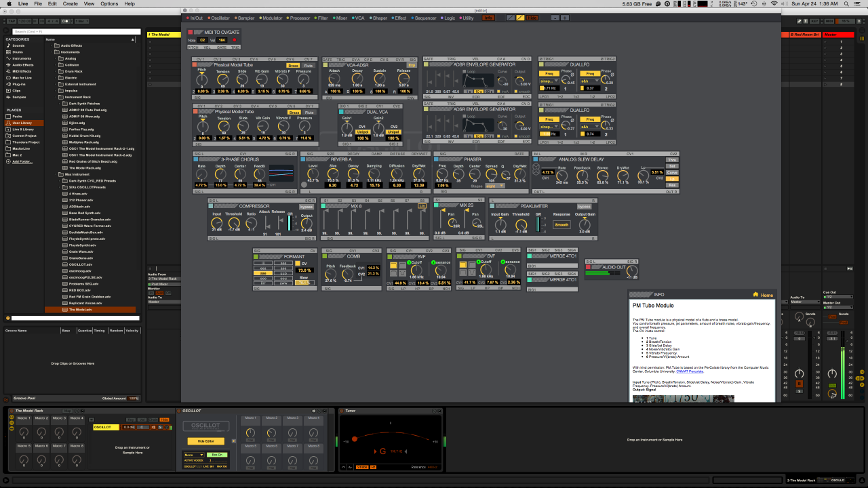Image resolution: width=868 pixels, height=488 pixels.
Task: Open the Create menu in menu bar
Action: tap(71, 3)
